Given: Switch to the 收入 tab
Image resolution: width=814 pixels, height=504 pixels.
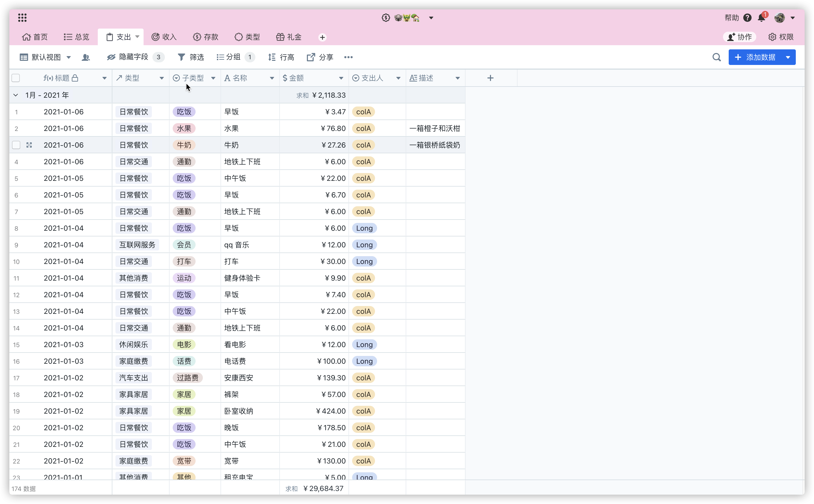Looking at the screenshot, I should pyautogui.click(x=164, y=37).
